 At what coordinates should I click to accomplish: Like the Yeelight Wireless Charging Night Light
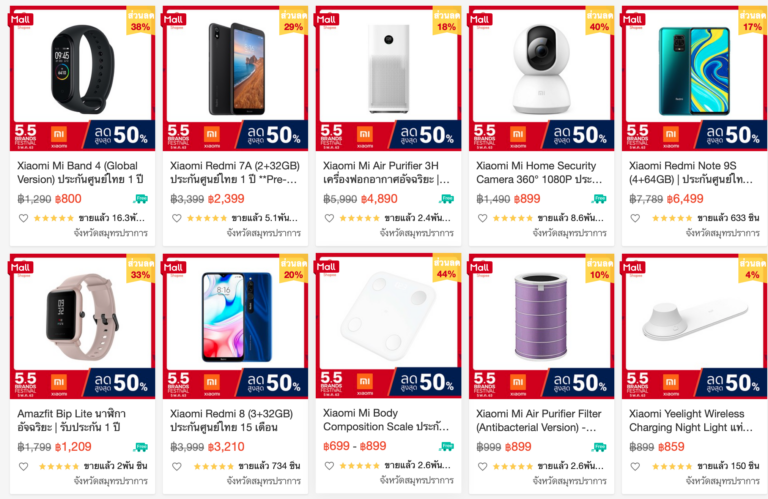coord(636,466)
